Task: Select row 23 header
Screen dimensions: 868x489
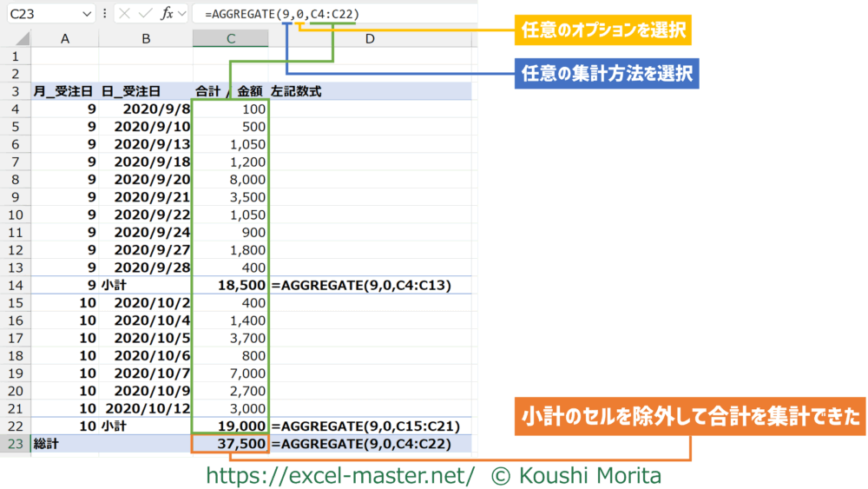Action: [x=15, y=443]
